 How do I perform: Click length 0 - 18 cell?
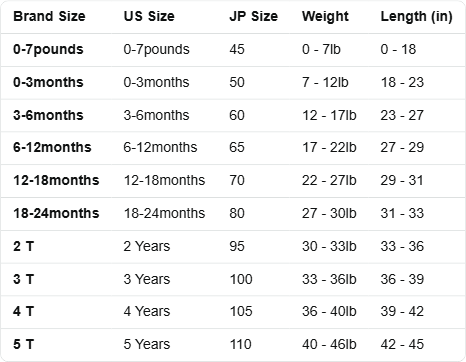(398, 49)
